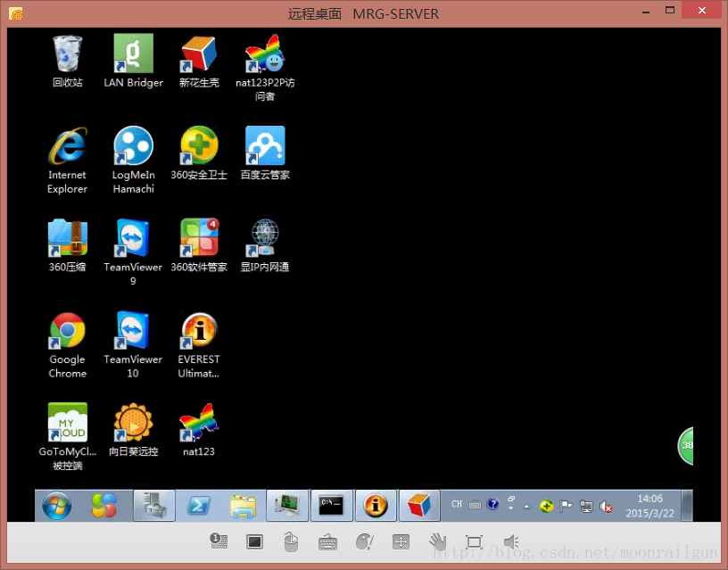Select the 360安全卫士 desktop shortcut

199,153
